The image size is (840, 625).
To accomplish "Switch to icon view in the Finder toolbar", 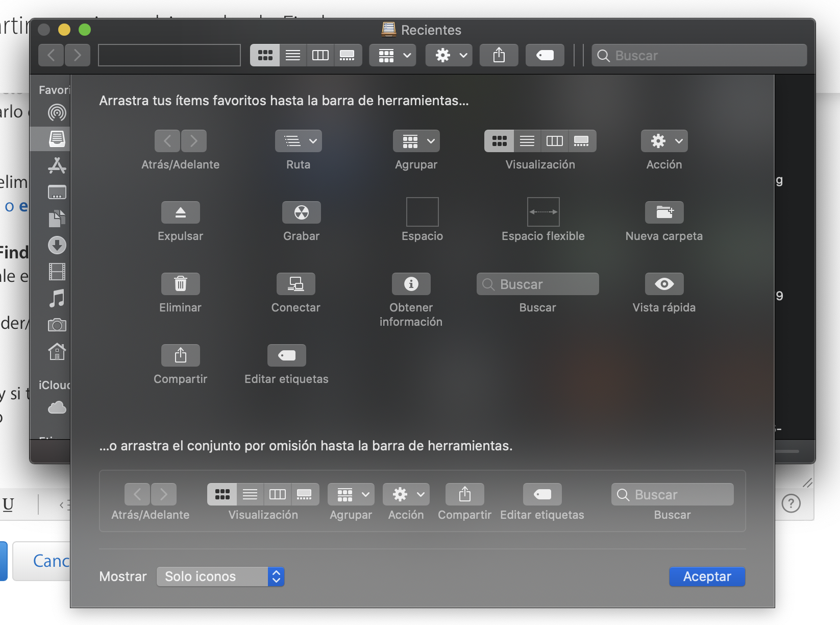I will [x=265, y=55].
